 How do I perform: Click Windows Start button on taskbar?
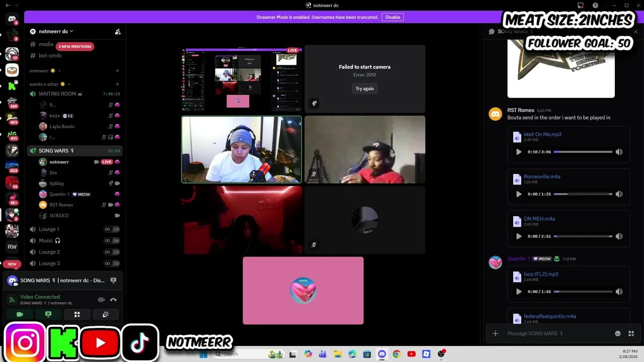tap(203, 354)
